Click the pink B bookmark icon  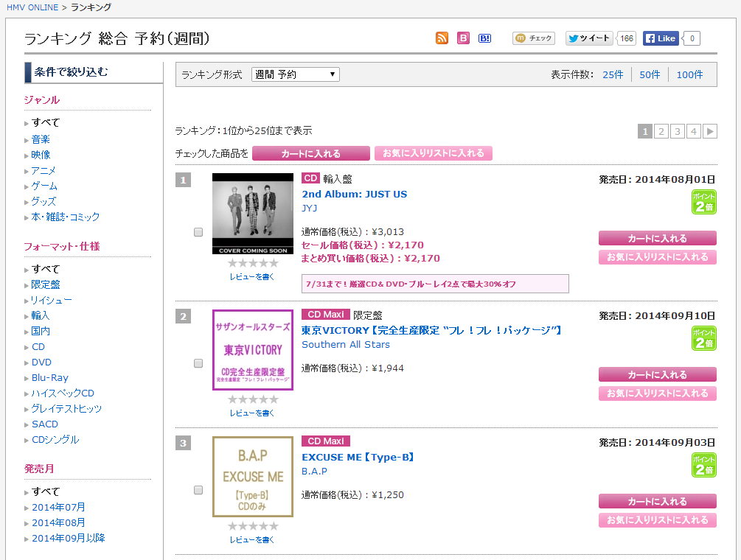[463, 38]
